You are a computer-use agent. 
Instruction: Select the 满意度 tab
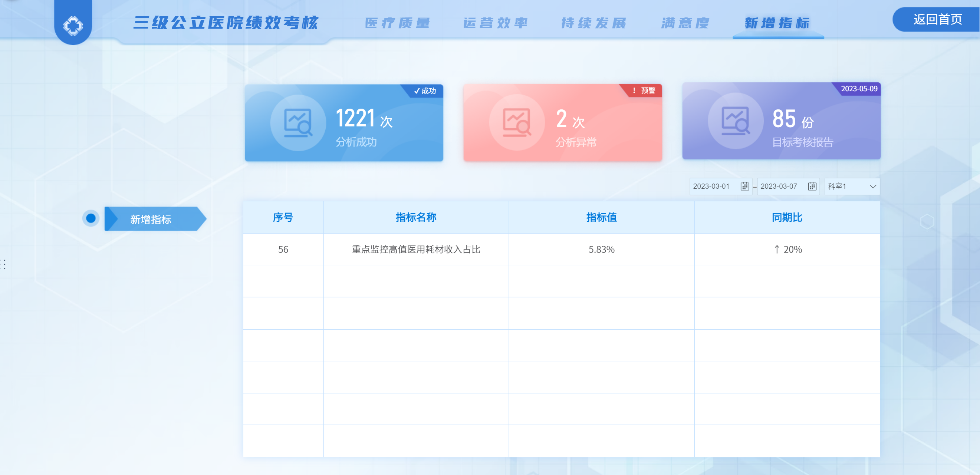tap(685, 23)
